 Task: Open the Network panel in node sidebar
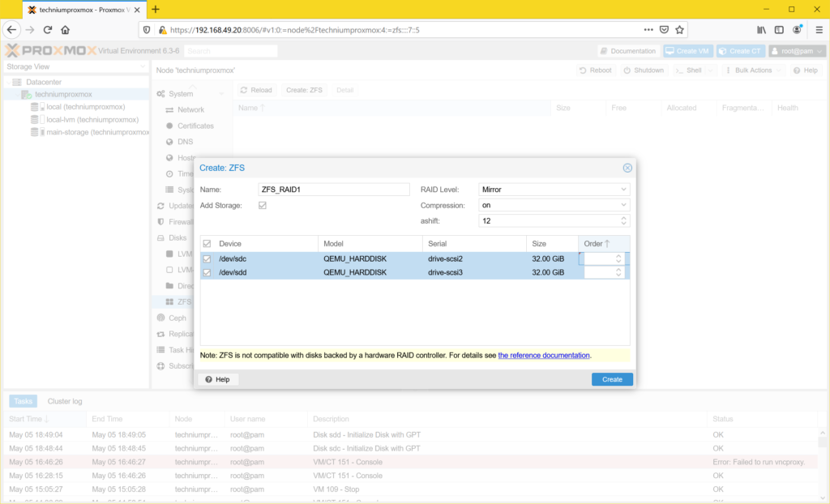pos(190,109)
